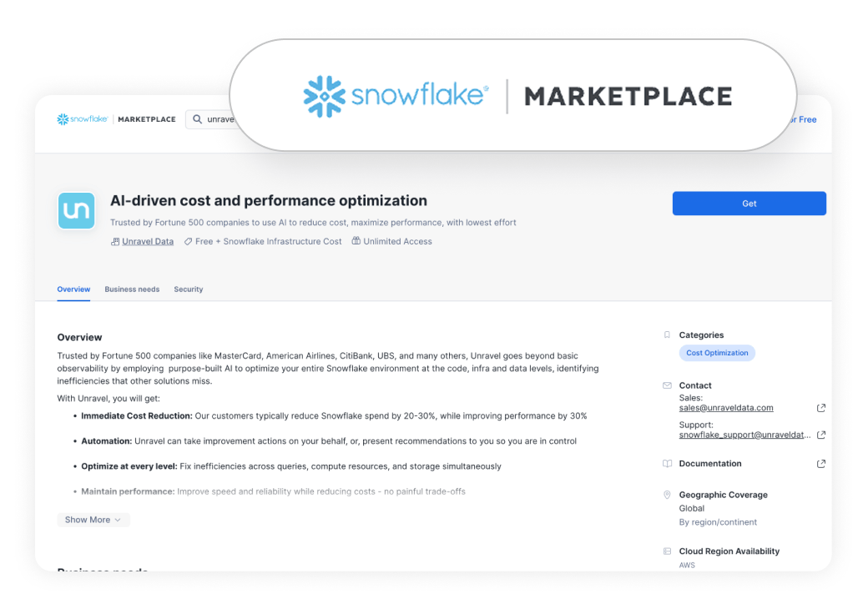
Task: Click the provider icon beside Unravel Data
Action: tap(115, 242)
